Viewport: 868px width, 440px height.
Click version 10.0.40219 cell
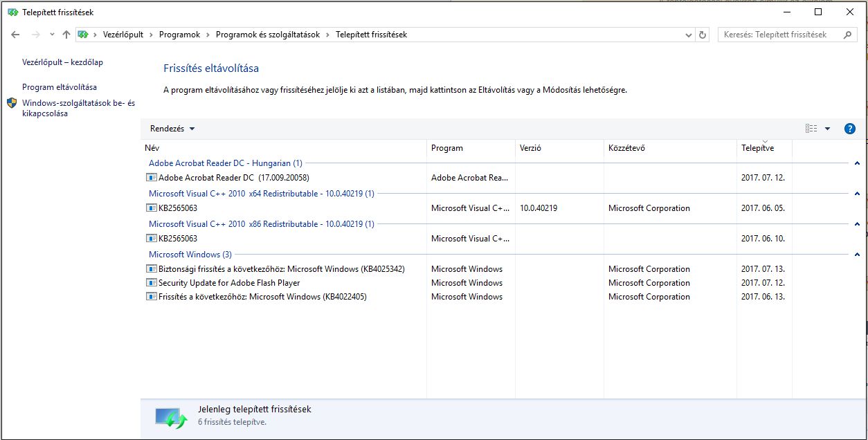[539, 208]
